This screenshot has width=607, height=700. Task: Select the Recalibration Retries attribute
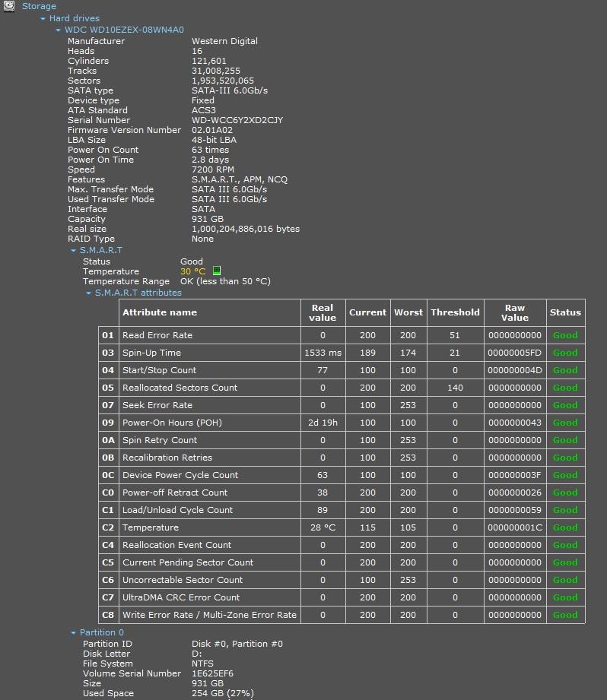(167, 457)
